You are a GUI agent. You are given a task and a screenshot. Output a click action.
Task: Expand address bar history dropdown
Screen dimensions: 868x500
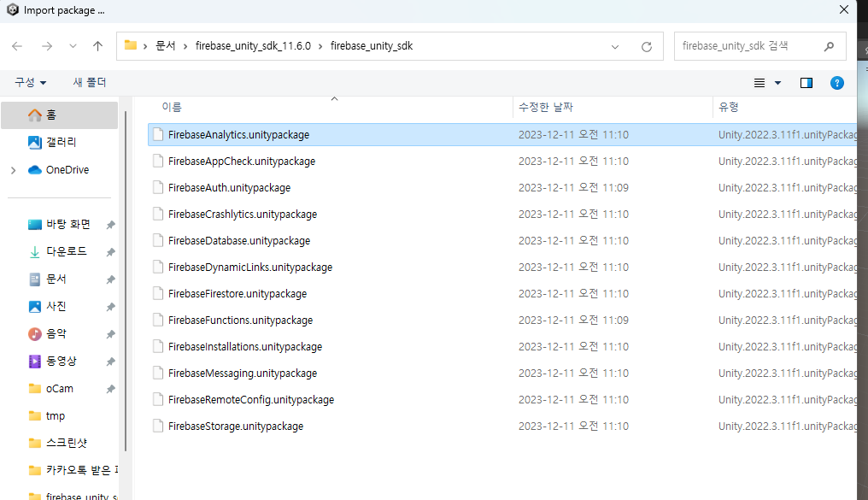[x=615, y=47]
